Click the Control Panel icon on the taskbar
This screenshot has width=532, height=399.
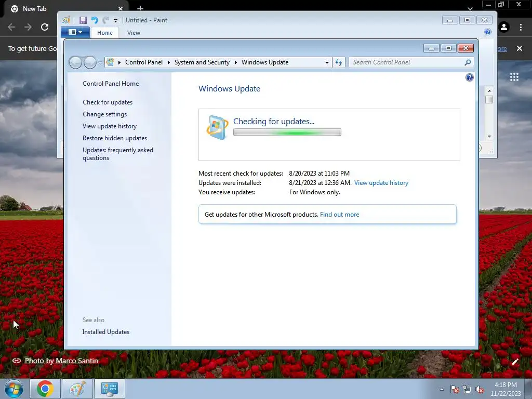(109, 389)
